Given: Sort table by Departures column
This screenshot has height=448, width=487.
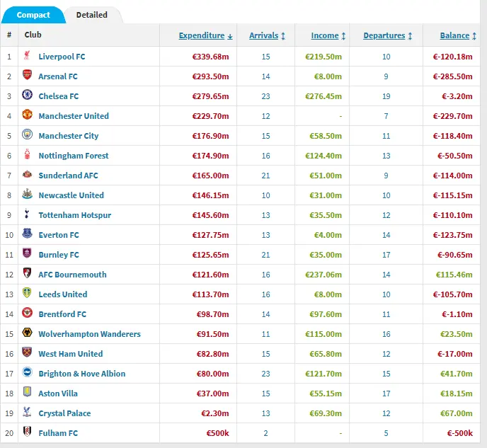Looking at the screenshot, I should tap(384, 35).
